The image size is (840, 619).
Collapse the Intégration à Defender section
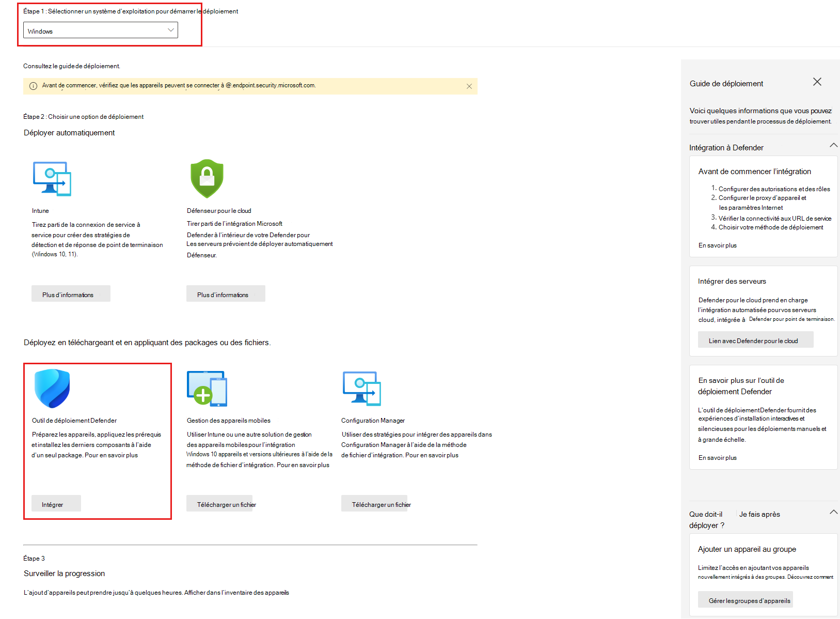pyautogui.click(x=833, y=145)
